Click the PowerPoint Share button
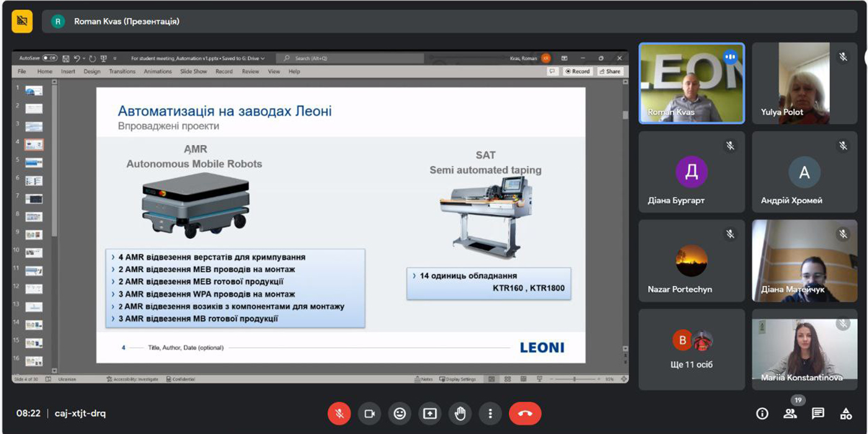The image size is (868, 434). point(609,71)
